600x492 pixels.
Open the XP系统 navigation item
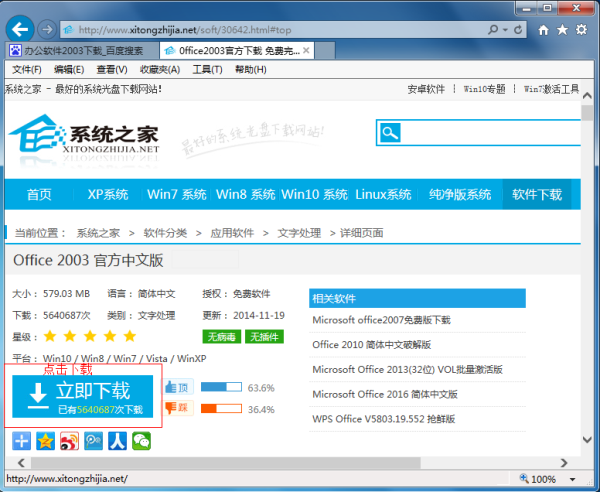[108, 194]
